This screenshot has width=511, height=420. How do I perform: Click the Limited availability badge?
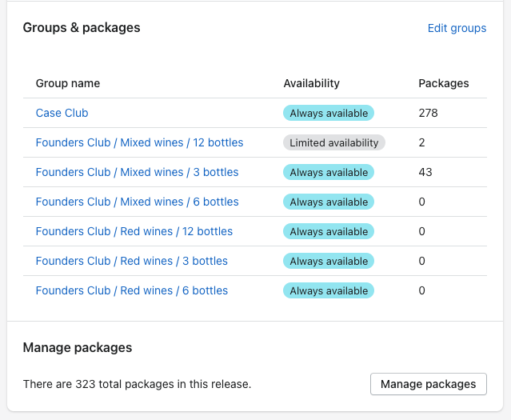coord(333,142)
